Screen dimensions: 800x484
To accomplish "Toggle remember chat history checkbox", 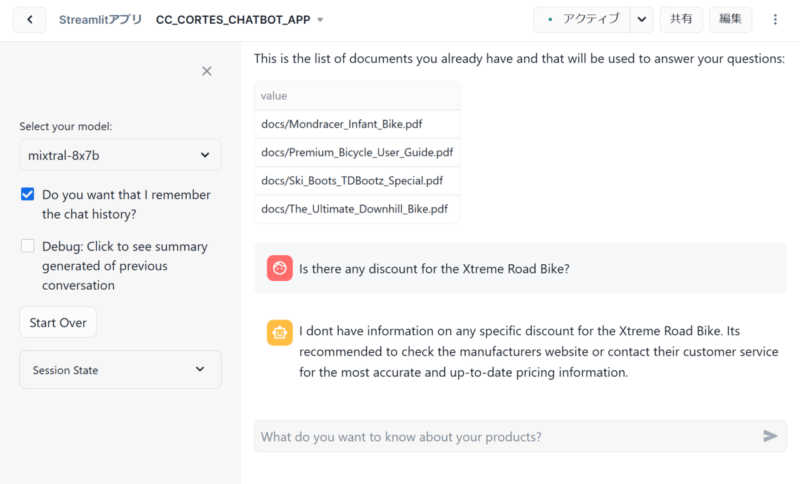I will 28,195.
